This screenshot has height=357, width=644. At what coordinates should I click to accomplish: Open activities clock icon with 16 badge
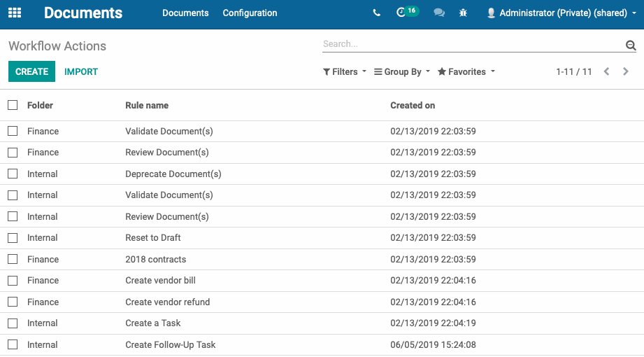pyautogui.click(x=407, y=12)
